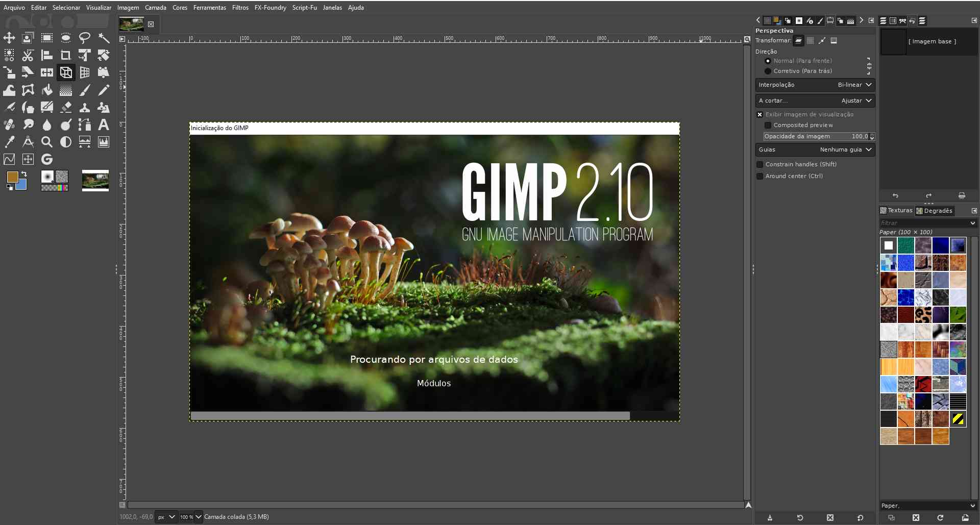The image size is (980, 525).
Task: Select the yellow-black warning stripe texture
Action: point(958,419)
